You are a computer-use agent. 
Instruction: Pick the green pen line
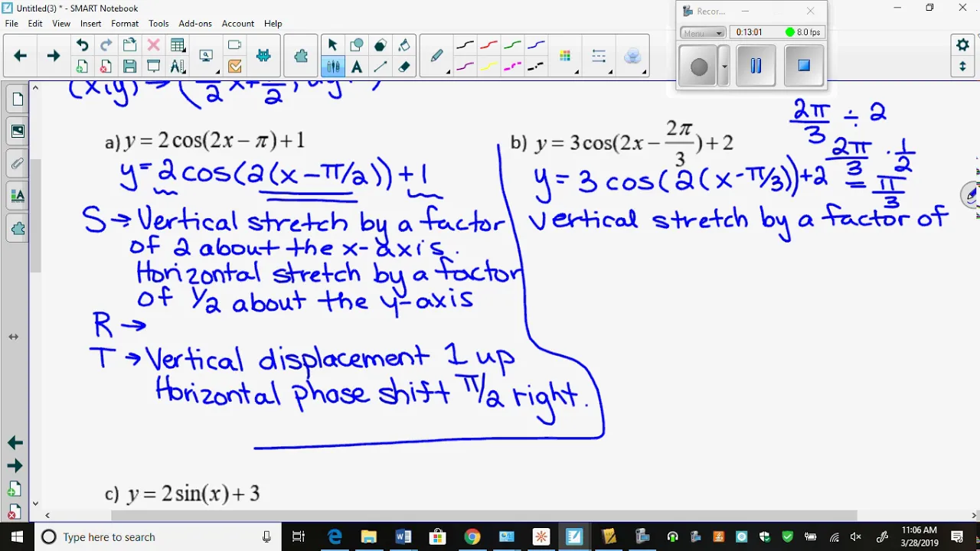click(x=512, y=45)
